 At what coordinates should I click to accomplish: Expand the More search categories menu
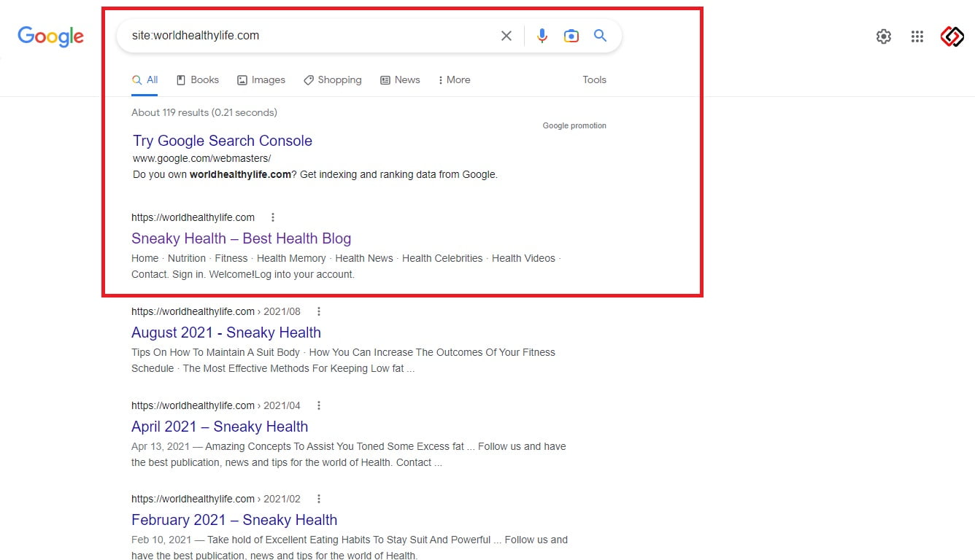pyautogui.click(x=454, y=80)
